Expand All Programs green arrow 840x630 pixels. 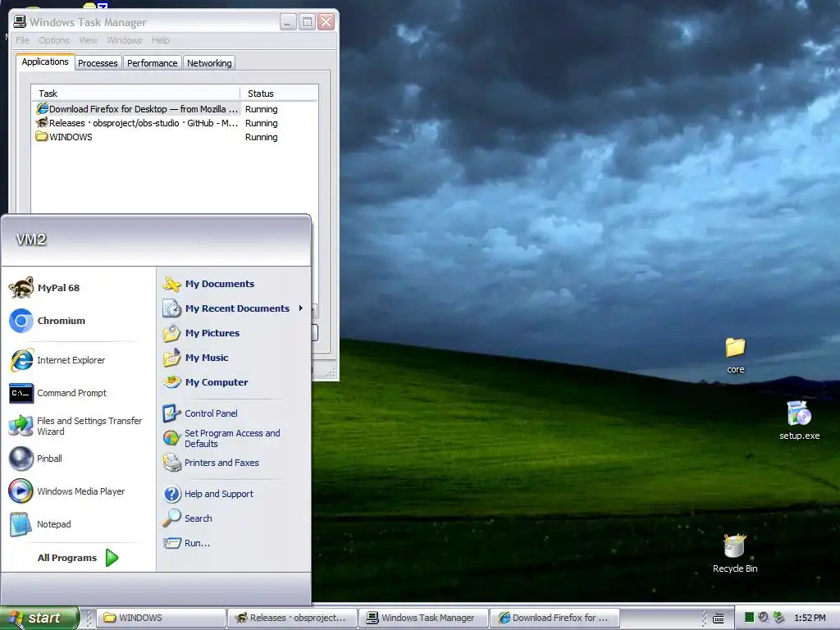tap(112, 558)
